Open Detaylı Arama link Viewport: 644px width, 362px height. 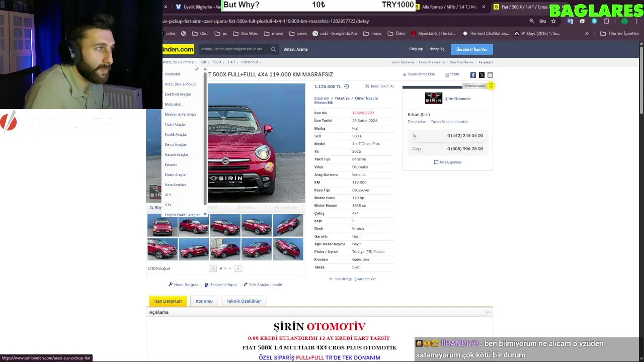[295, 49]
